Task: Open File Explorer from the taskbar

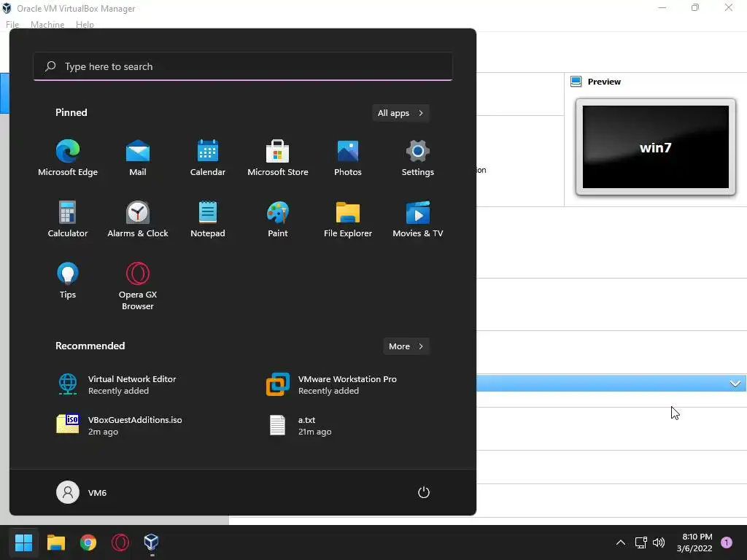Action: tap(55, 542)
